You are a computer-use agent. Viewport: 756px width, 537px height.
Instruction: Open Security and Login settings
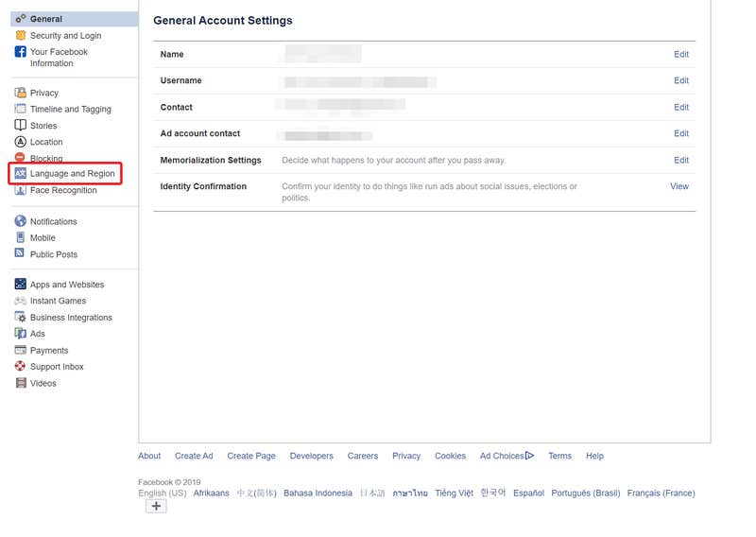tap(65, 36)
